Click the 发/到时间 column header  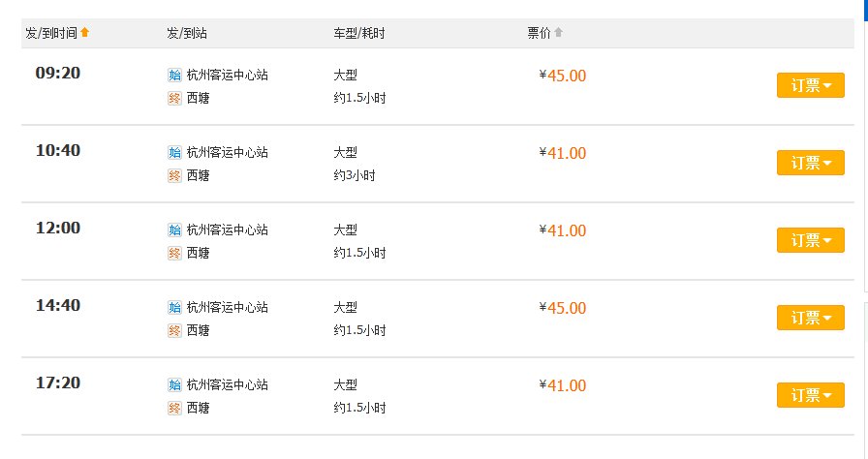(x=51, y=33)
